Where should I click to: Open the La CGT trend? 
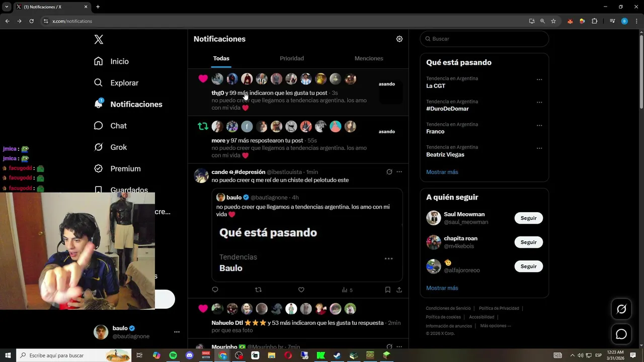(436, 86)
